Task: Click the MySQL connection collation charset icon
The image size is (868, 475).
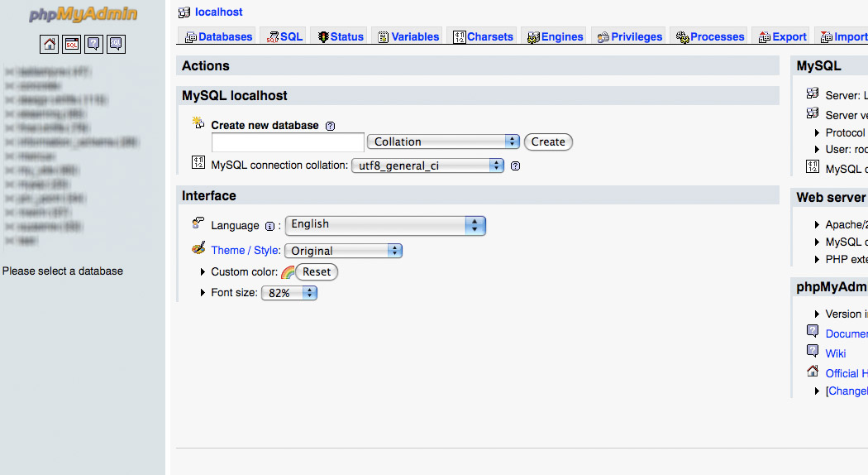Action: tap(198, 162)
